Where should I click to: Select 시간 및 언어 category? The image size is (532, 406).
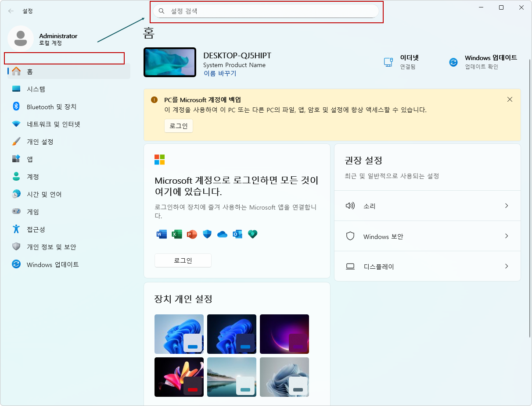69,194
